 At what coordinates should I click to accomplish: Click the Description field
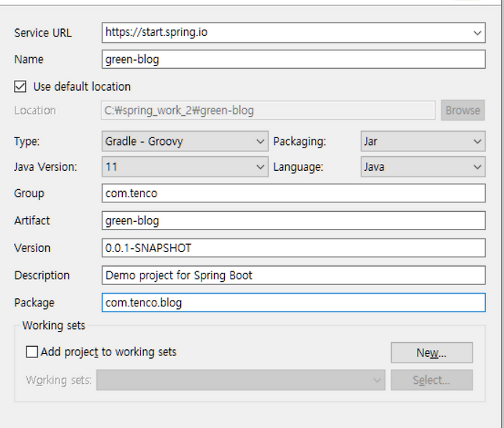pos(252,275)
